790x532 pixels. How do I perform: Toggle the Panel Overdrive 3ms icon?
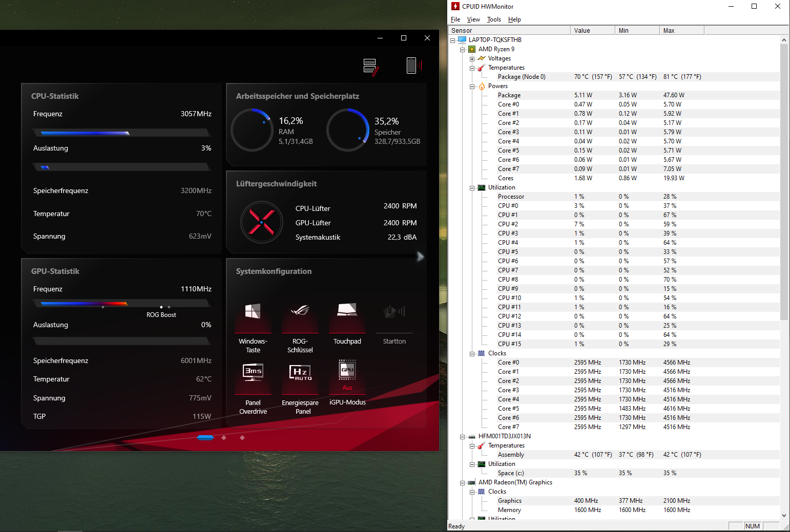click(x=253, y=372)
